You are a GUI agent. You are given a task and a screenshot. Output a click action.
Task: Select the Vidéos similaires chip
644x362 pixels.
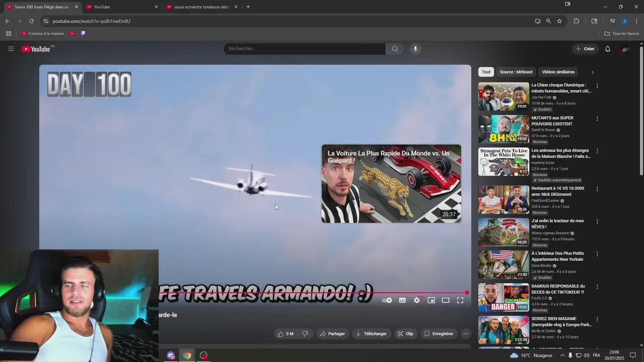[x=558, y=72]
